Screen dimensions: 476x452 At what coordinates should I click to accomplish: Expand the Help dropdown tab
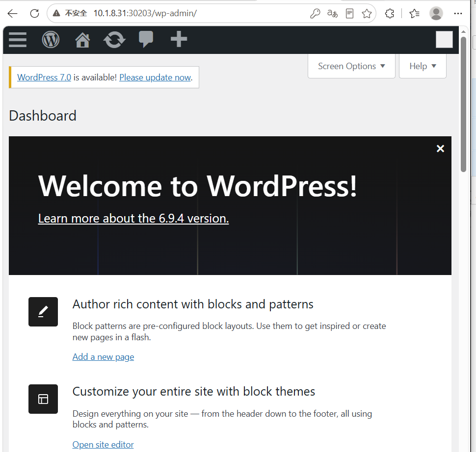[423, 66]
